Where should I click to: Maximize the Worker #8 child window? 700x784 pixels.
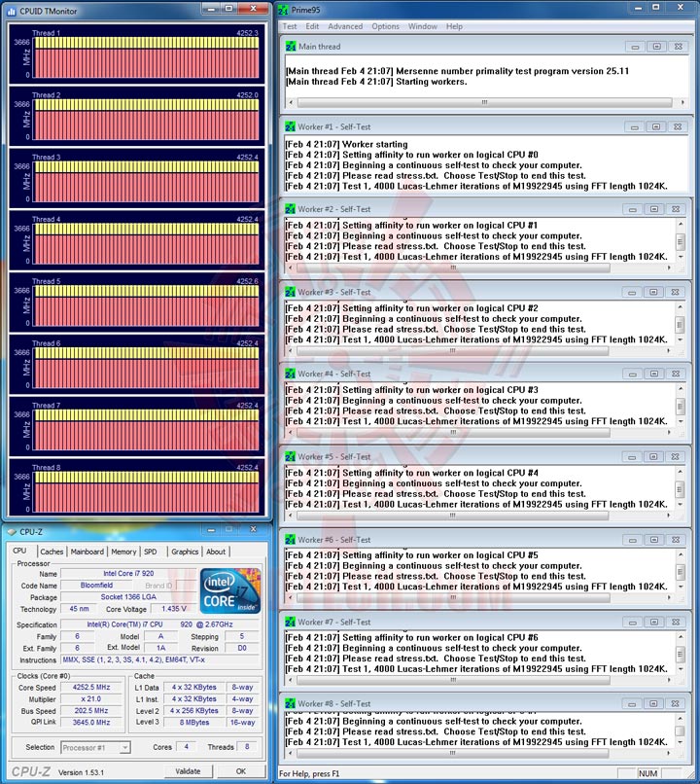[653, 703]
